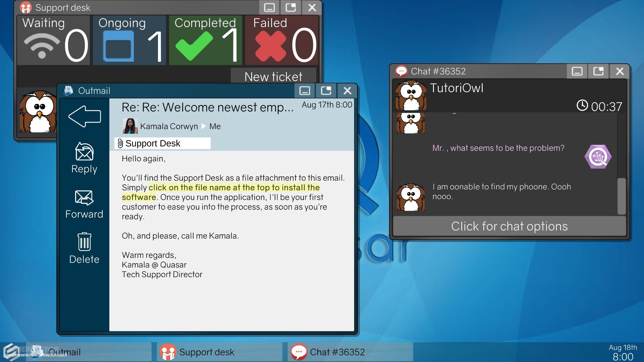The height and width of the screenshot is (362, 644).
Task: Click the purple Quasar logo in chat
Action: coord(598,156)
